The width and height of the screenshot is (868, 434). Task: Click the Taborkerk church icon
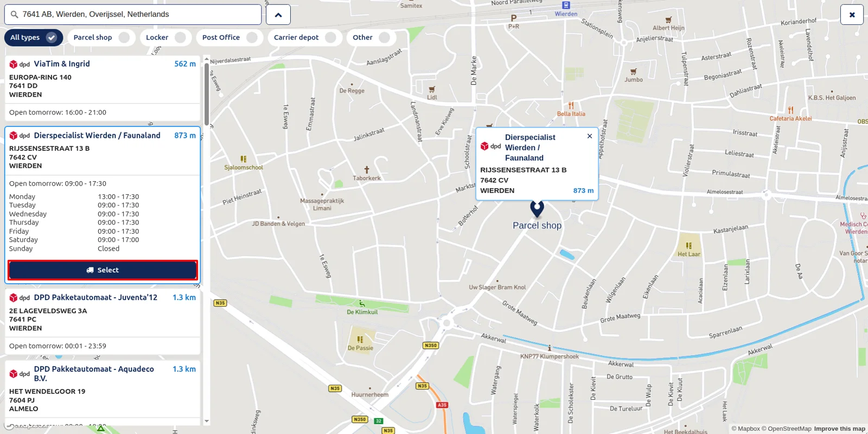tap(367, 170)
